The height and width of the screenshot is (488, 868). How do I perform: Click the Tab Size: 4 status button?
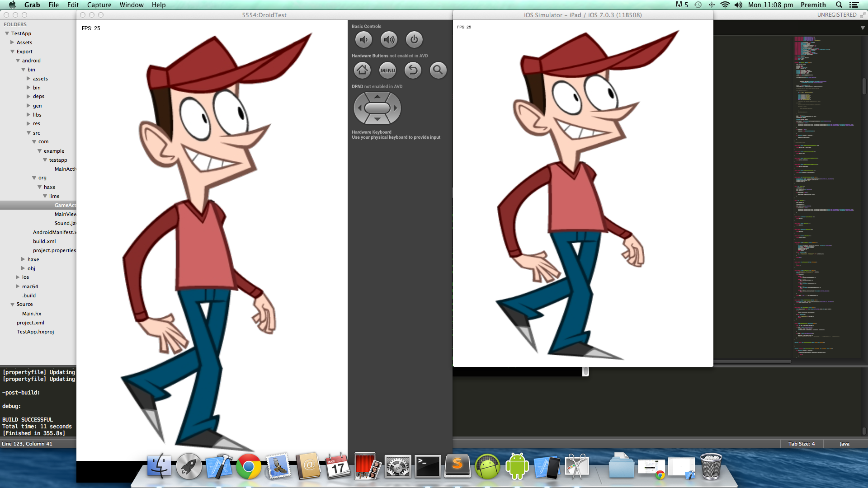[801, 444]
